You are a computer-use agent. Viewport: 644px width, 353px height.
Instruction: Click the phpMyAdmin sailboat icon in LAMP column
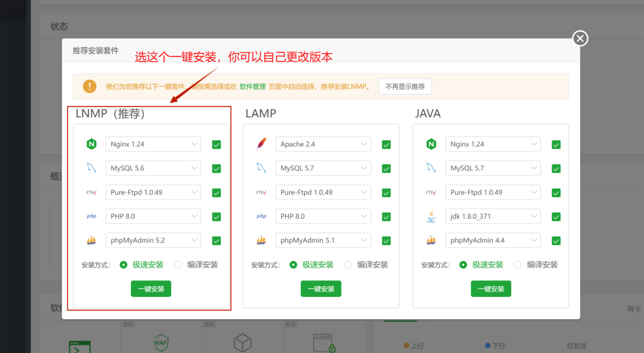point(261,240)
